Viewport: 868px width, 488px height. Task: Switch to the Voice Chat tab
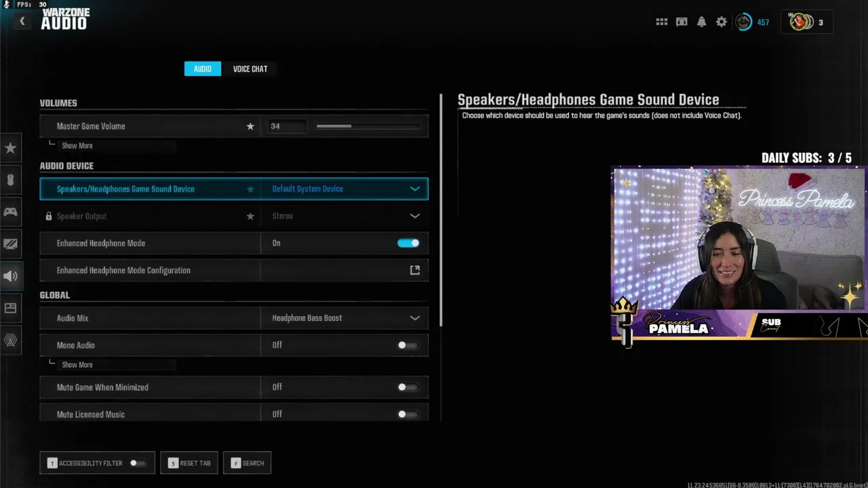click(250, 68)
